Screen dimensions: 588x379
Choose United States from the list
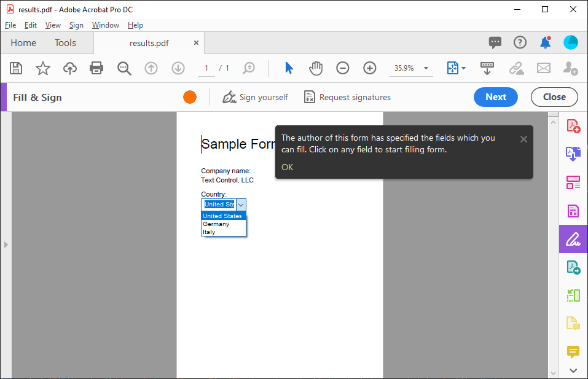coord(224,216)
